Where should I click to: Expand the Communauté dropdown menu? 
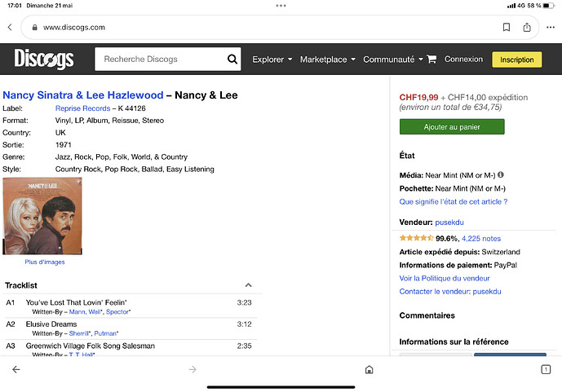393,59
